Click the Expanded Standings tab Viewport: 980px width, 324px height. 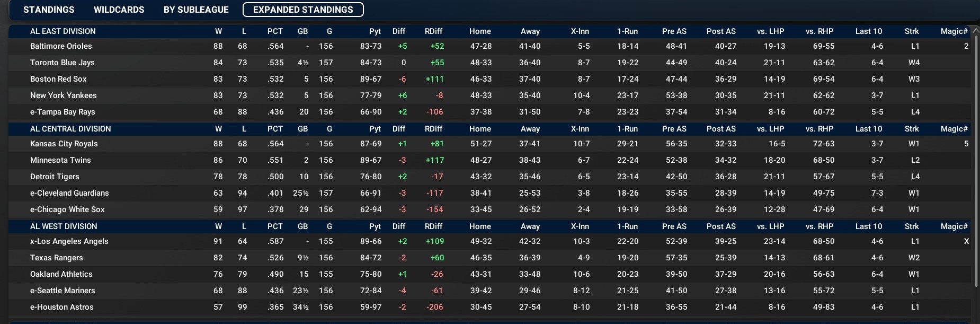coord(303,10)
